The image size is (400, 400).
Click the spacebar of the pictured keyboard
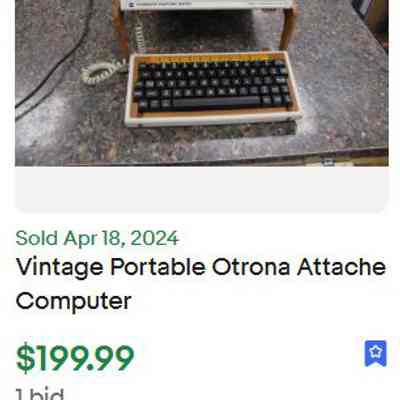pyautogui.click(x=216, y=102)
